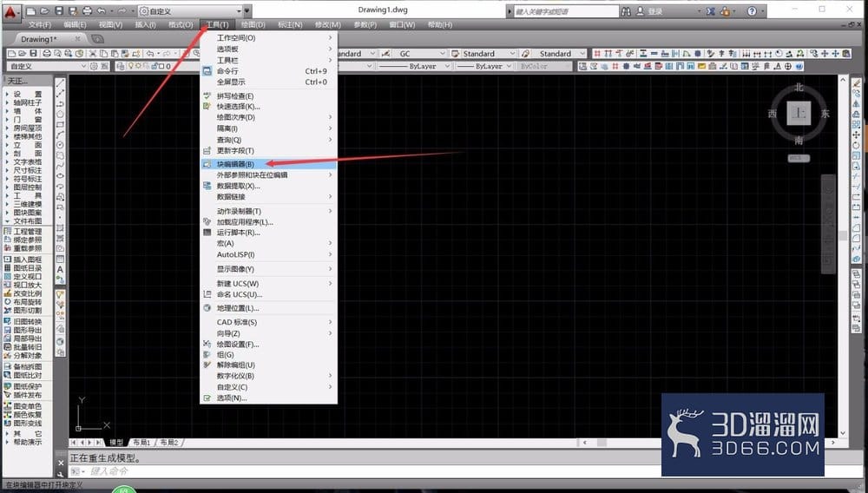Switch to the 模型 model tab
This screenshot has width=868, height=493.
(x=116, y=443)
